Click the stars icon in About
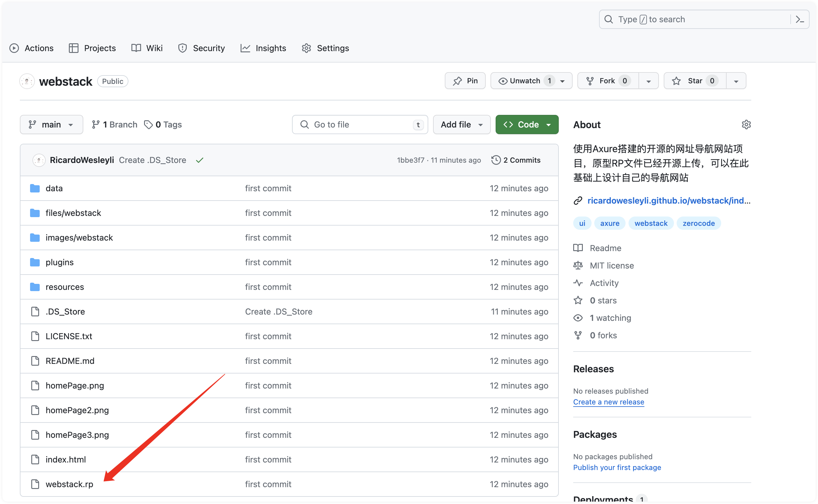Screen dimensions: 818x504 [578, 300]
